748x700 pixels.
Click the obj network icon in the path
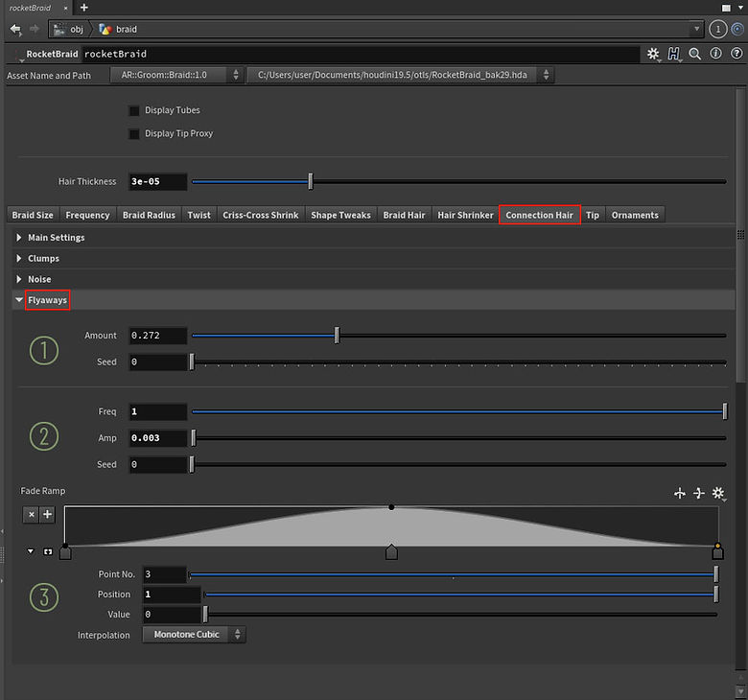coord(59,30)
